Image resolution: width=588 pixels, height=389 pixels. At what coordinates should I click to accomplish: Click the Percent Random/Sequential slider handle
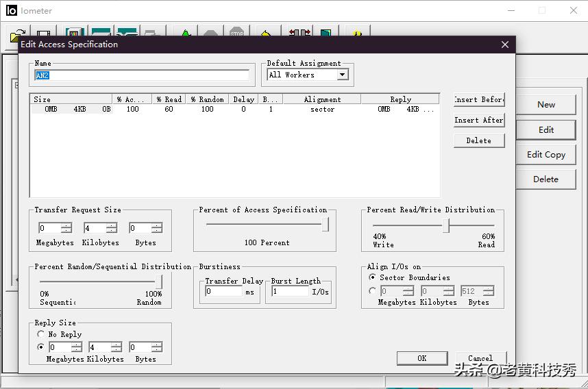coord(158,281)
